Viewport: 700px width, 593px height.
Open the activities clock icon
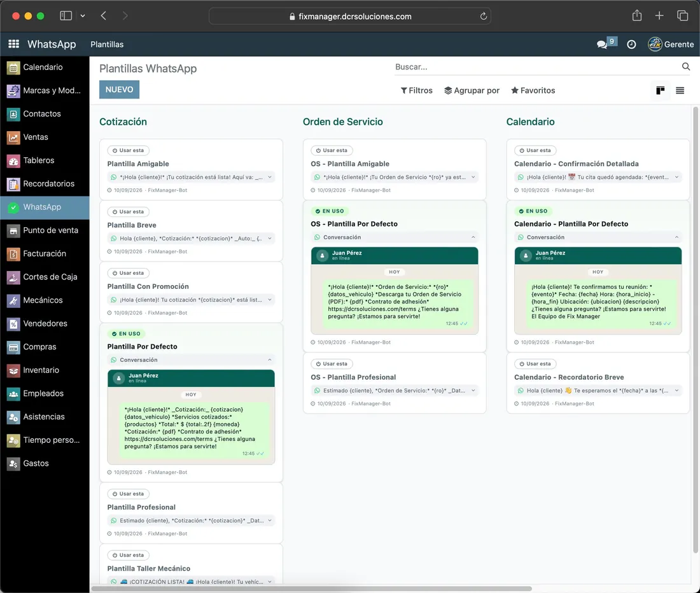631,44
